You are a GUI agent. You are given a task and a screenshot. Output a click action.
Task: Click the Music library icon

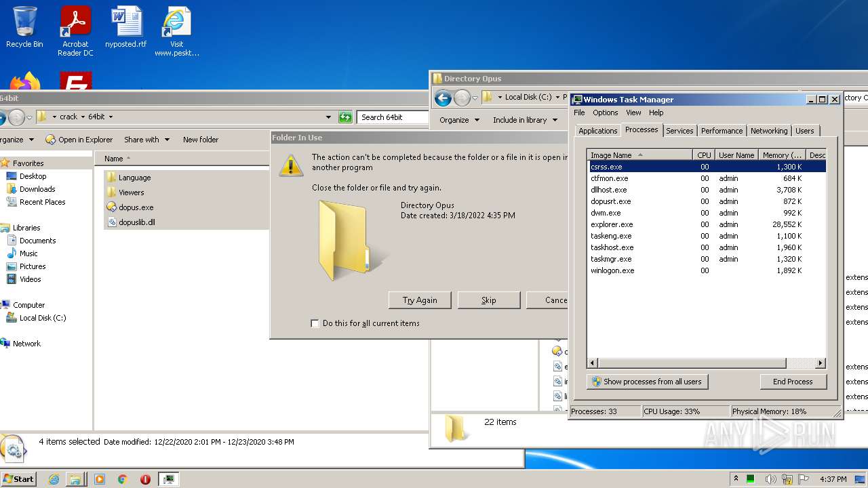[x=12, y=253]
